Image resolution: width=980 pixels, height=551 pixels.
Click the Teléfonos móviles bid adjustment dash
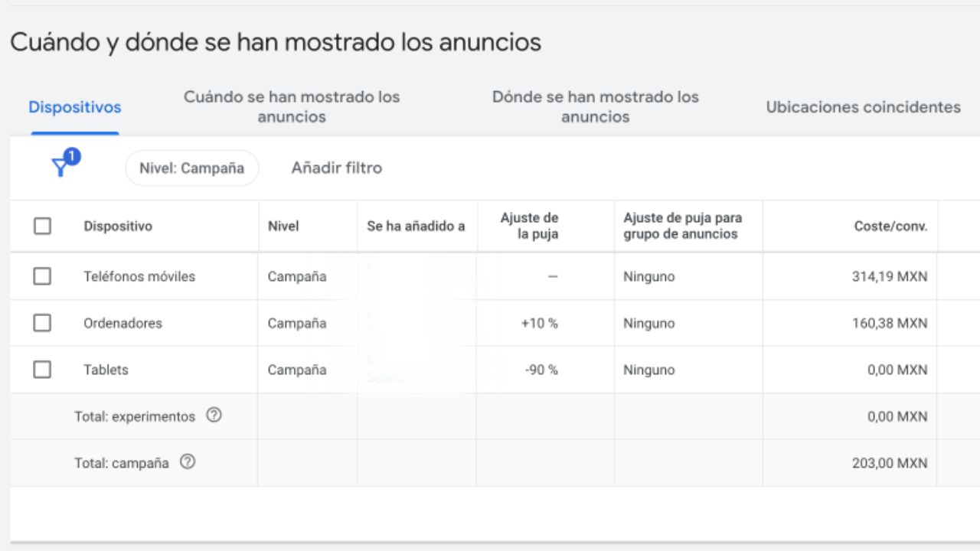[x=553, y=276]
